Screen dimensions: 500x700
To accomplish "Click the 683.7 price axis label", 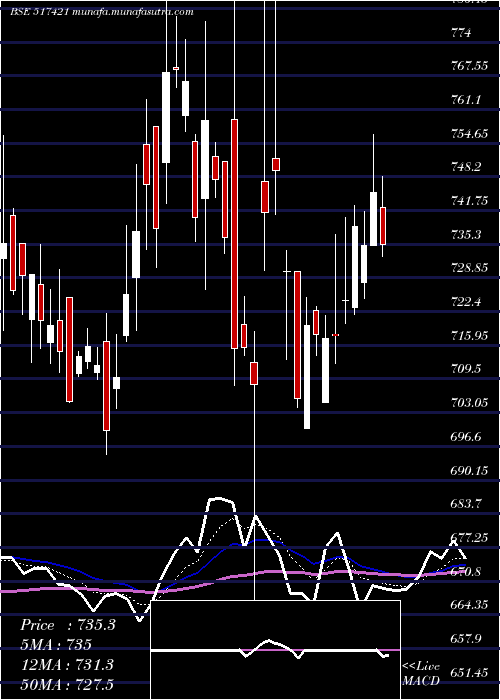I will click(465, 504).
